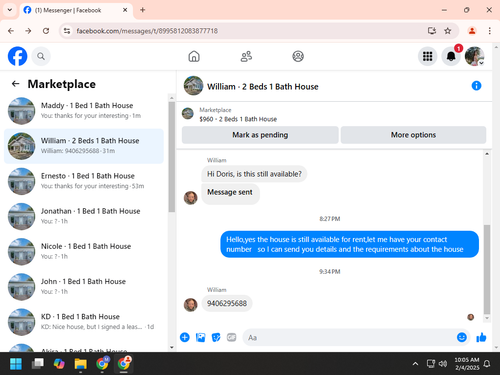This screenshot has width=500, height=375.
Task: Open site information icon in address bar
Action: click(x=67, y=31)
